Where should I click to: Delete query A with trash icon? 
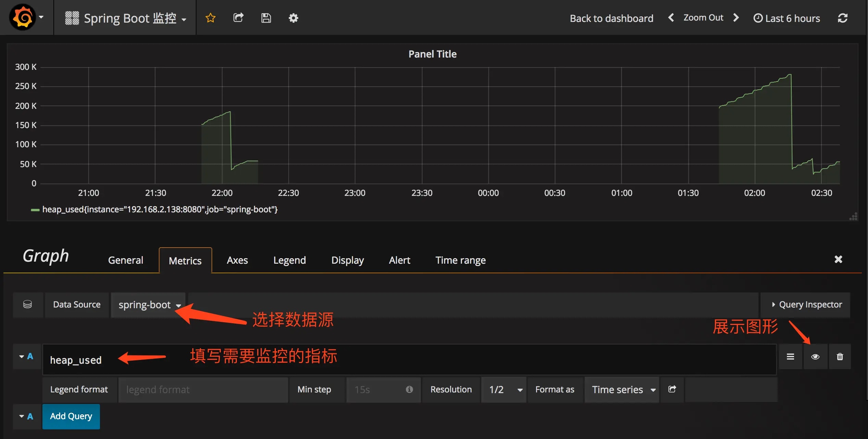pyautogui.click(x=840, y=357)
